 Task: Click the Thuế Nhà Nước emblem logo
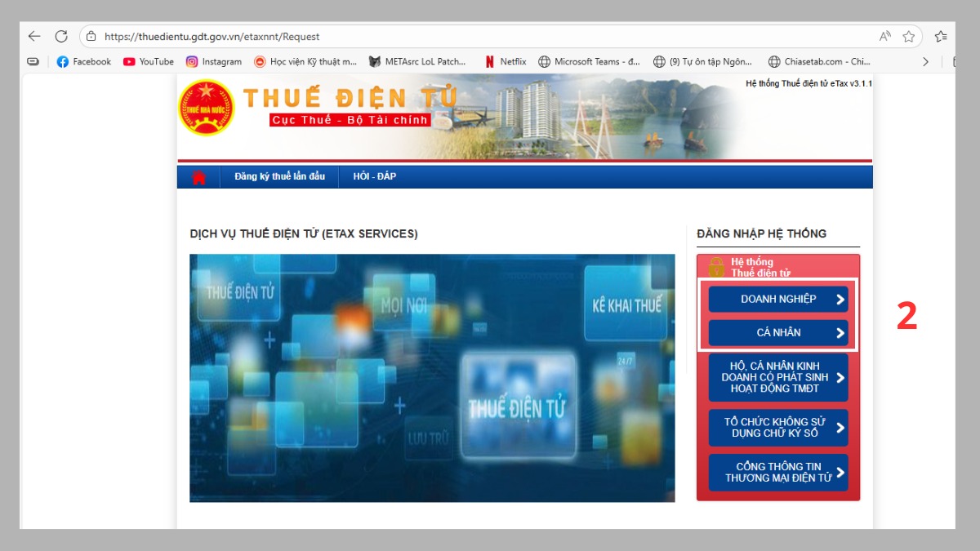click(206, 107)
